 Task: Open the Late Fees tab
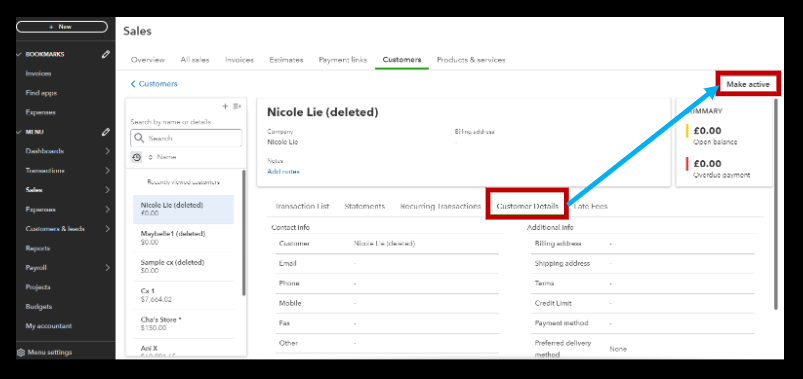(x=590, y=206)
